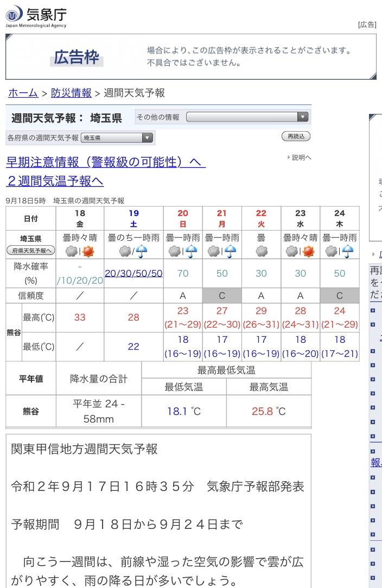Screen dimensions: 382x588
Task: Select the date header 23 水
Action: click(x=300, y=218)
